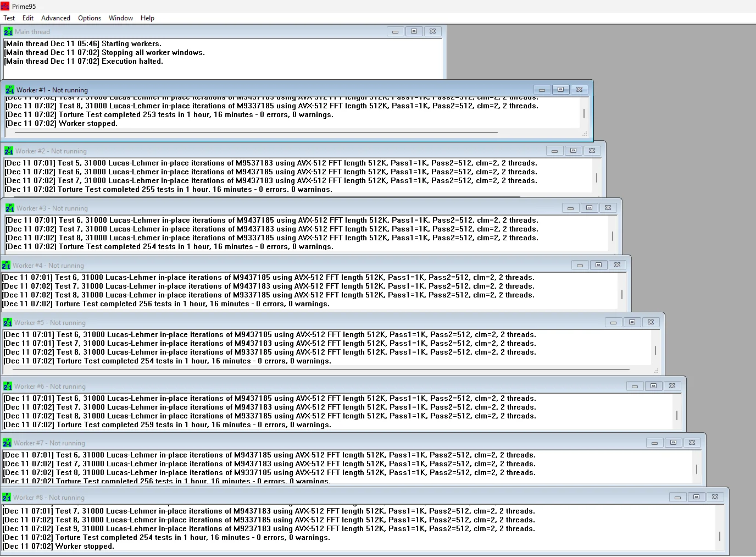Maximize the Worker #1 window

pos(560,90)
